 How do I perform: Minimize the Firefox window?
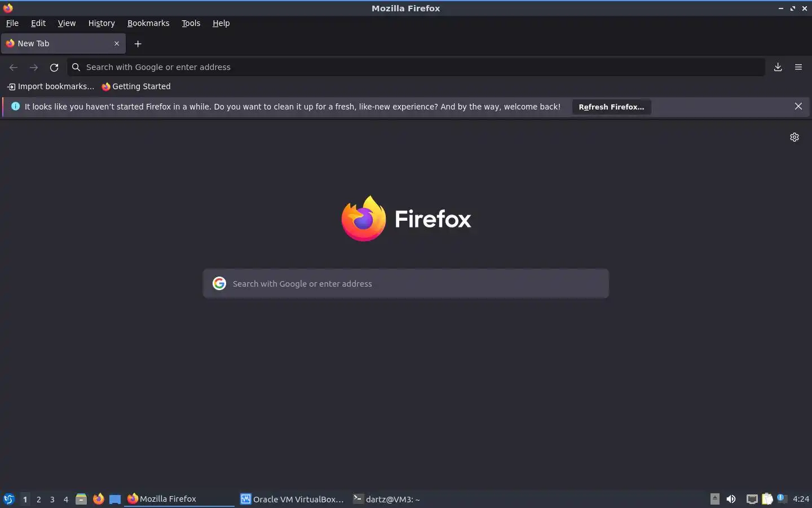(x=781, y=8)
